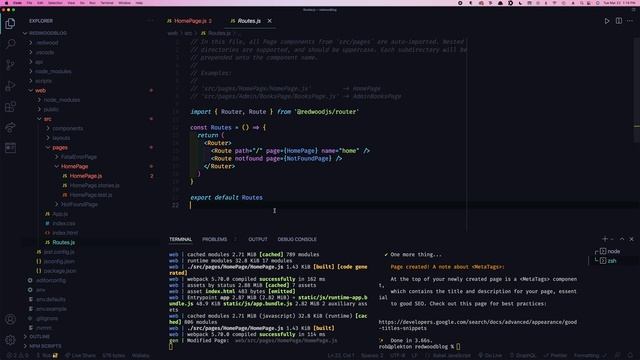Maximize the terminal panel with the up chevron
Image resolution: width=640 pixels, height=360 pixels.
pos(622,239)
